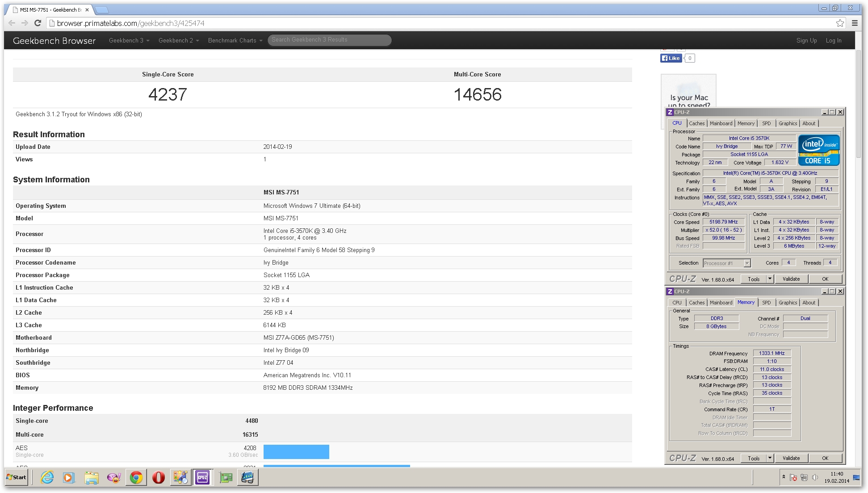The width and height of the screenshot is (868, 493).
Task: Select Caches tab in upper CPU-Z window
Action: coord(696,123)
